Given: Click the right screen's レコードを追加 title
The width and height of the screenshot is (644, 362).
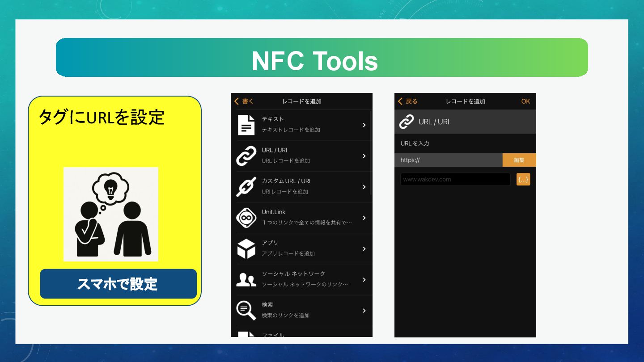Looking at the screenshot, I should pos(466,101).
